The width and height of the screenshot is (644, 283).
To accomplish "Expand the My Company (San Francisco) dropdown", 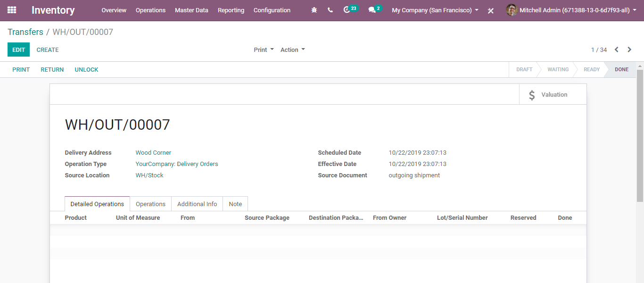I will click(435, 10).
